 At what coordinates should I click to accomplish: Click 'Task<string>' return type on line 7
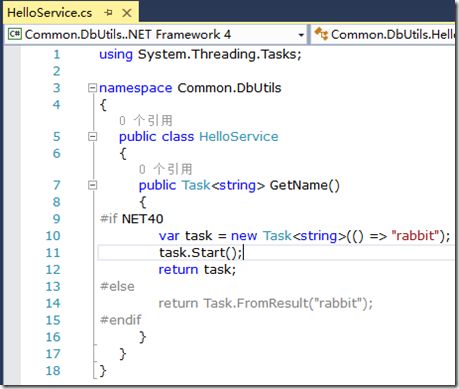coord(223,185)
